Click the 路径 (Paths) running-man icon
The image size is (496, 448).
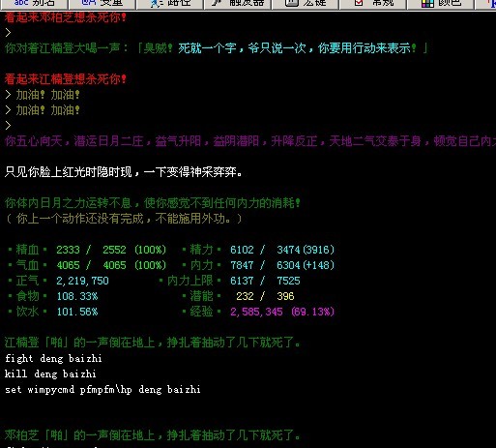[x=156, y=4]
